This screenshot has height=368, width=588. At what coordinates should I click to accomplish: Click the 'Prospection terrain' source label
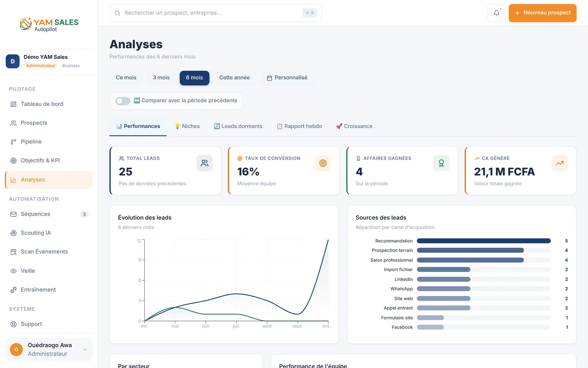[392, 251]
